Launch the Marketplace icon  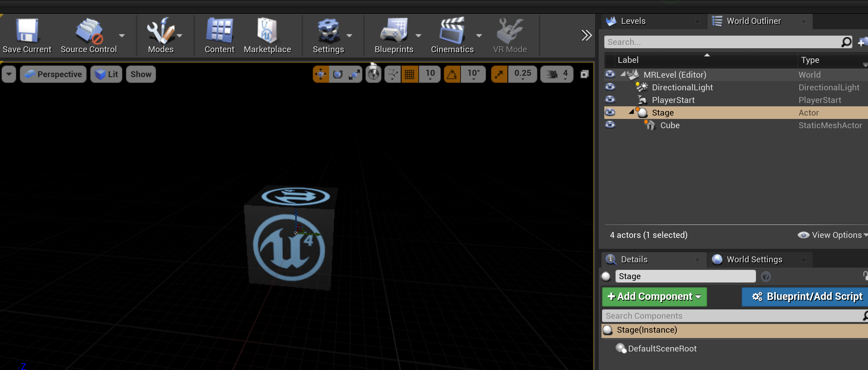[x=267, y=35]
